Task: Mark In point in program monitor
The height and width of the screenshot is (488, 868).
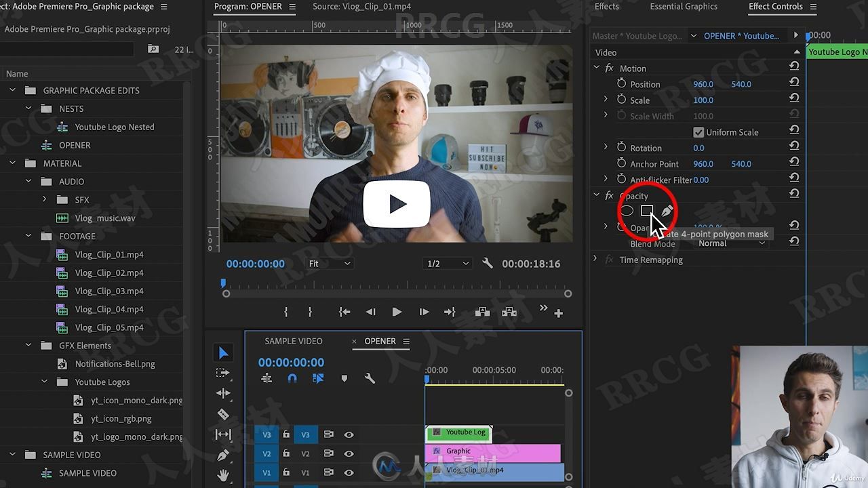Action: pos(285,312)
